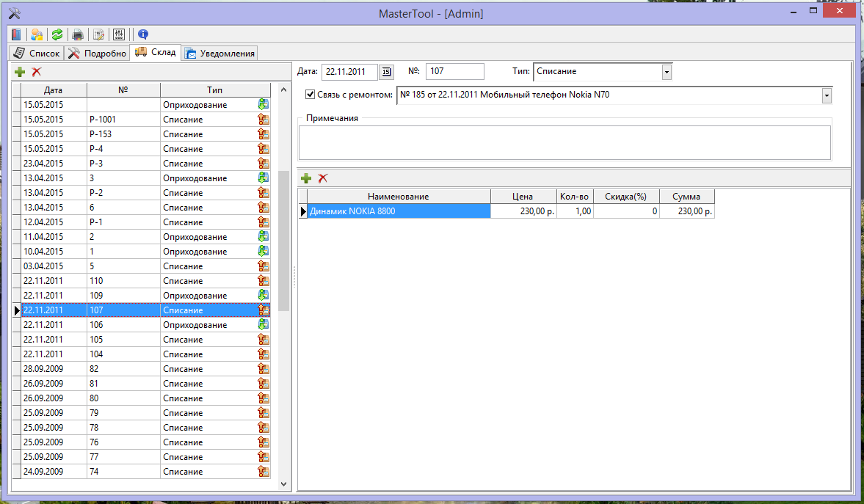This screenshot has width=864, height=504.
Task: Expand the repair link dropdown arrow
Action: 827,95
